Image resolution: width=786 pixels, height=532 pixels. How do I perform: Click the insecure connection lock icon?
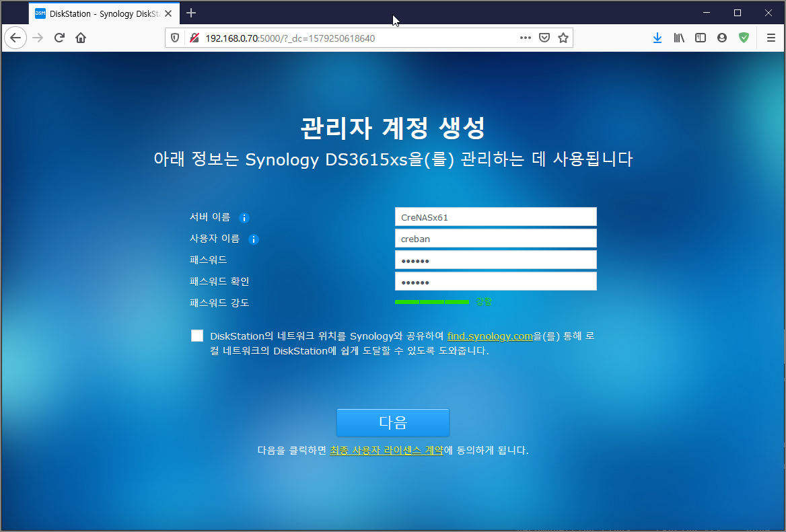point(194,38)
